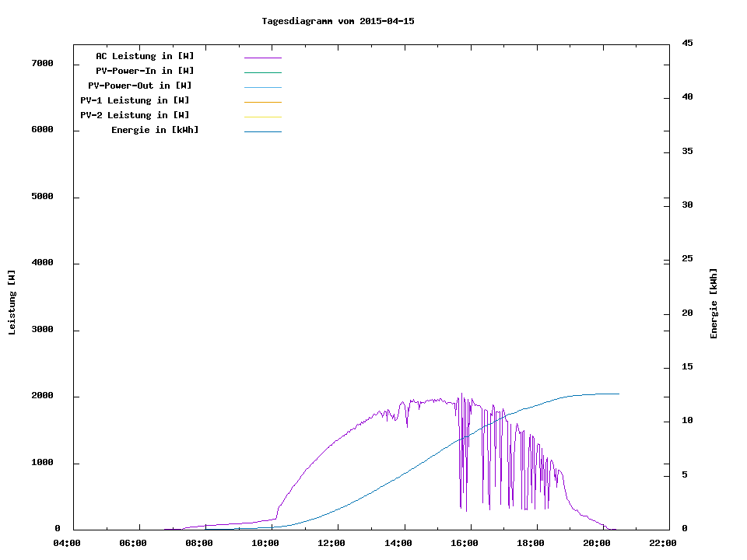Click the left axis title Leistung [W]
747x560 pixels.
pos(12,303)
